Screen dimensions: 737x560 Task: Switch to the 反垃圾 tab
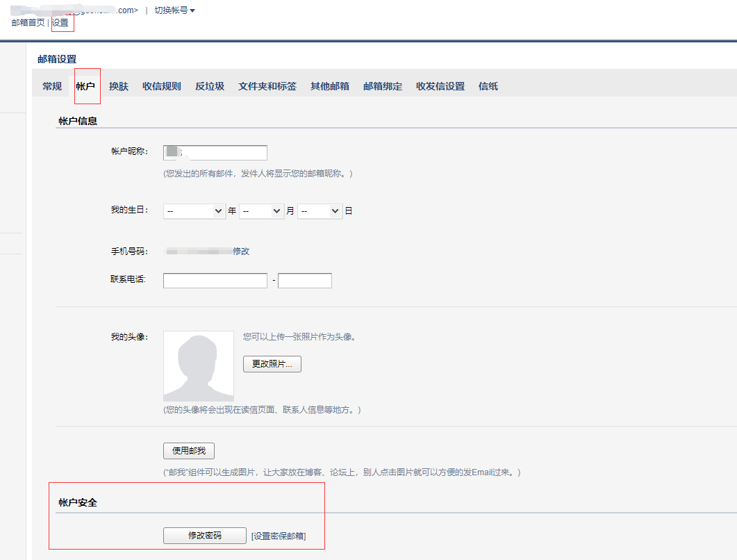click(x=210, y=86)
